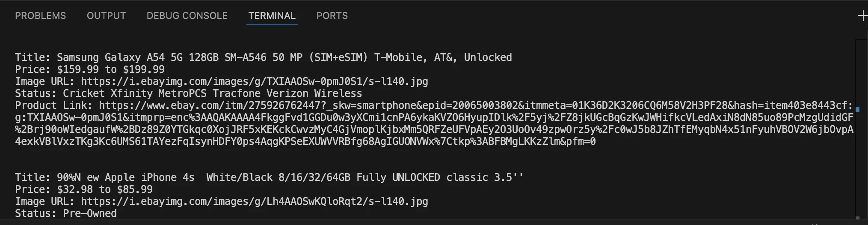Select the DEBUG CONSOLE tab

click(187, 16)
